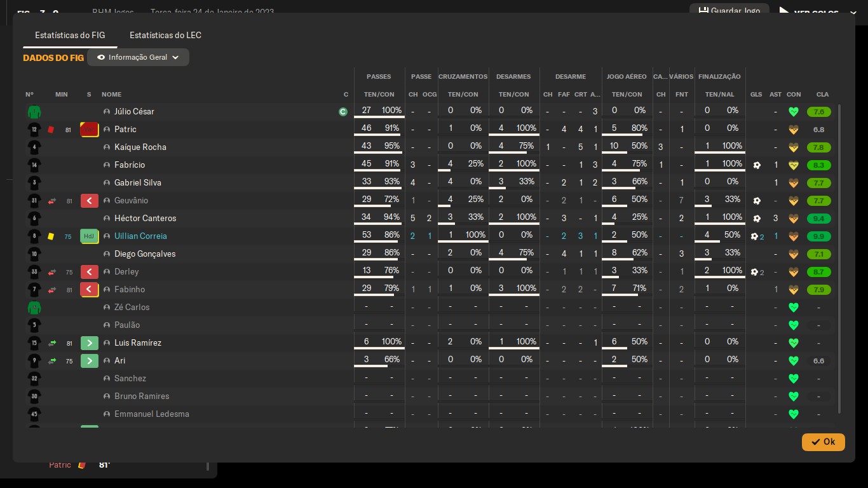Click Derley rating 8.7
868x488 pixels.
pyautogui.click(x=818, y=272)
